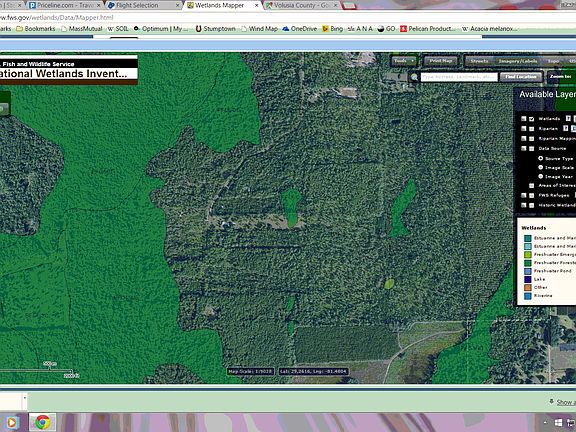Open the Wetlands layer help question icon
Image resolution: width=576 pixels, height=432 pixels.
pos(568,118)
